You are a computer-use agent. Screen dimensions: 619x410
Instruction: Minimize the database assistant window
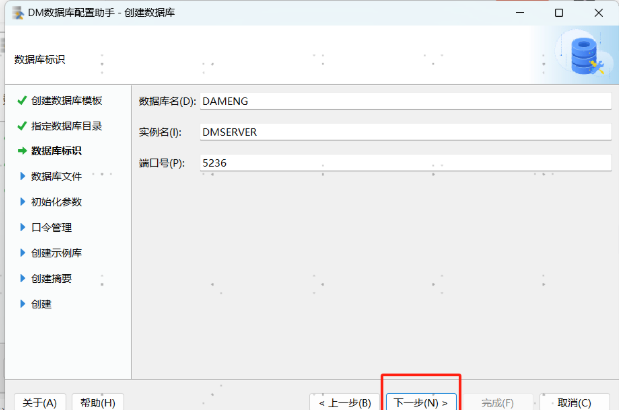[520, 13]
